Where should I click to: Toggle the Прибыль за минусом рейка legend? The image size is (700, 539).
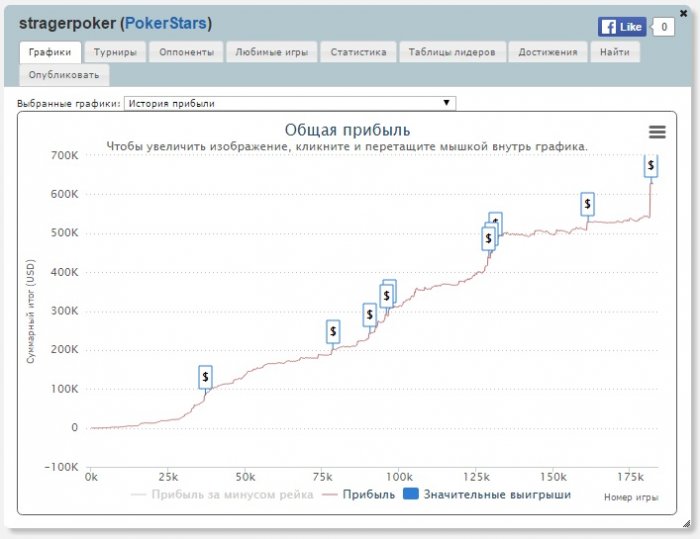[222, 494]
